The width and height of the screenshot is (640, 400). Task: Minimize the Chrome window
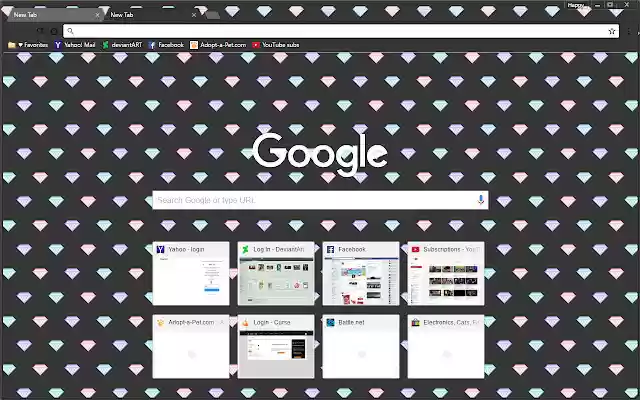[x=598, y=5]
